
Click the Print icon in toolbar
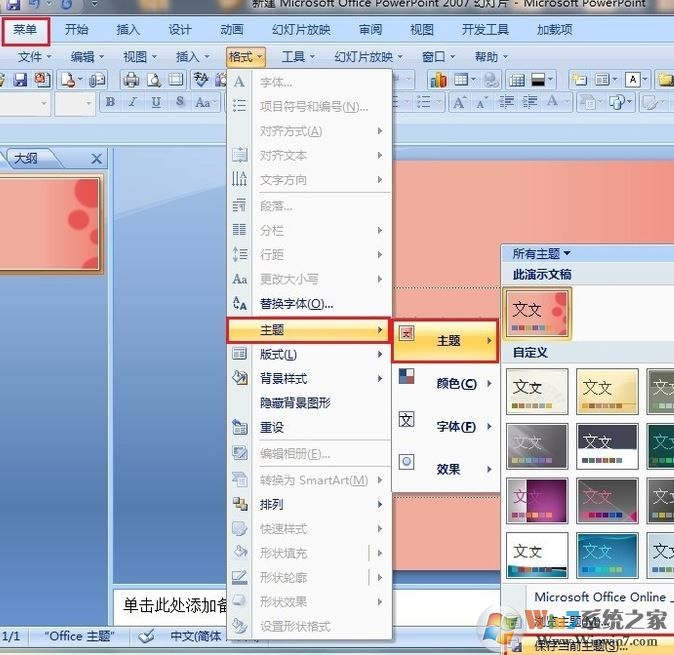(x=131, y=80)
